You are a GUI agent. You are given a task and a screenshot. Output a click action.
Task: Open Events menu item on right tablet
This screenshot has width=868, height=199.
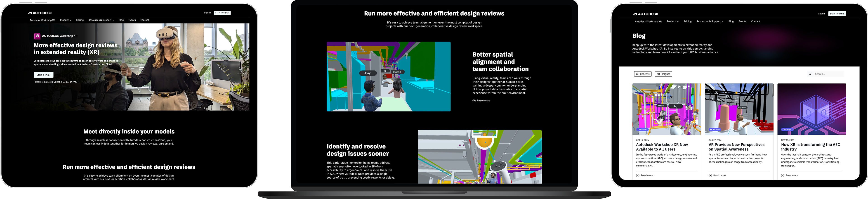pos(742,21)
